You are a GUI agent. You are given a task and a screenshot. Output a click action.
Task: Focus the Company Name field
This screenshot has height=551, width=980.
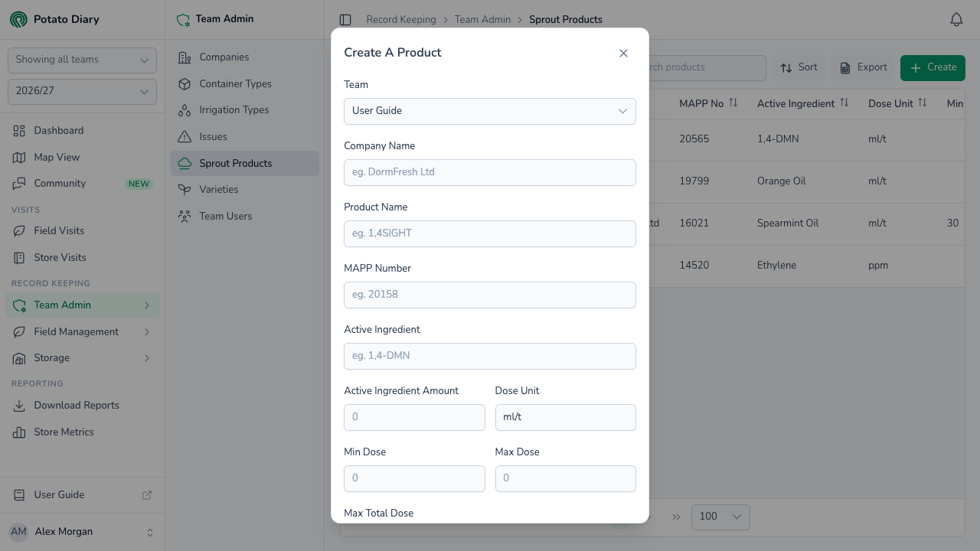tap(490, 172)
